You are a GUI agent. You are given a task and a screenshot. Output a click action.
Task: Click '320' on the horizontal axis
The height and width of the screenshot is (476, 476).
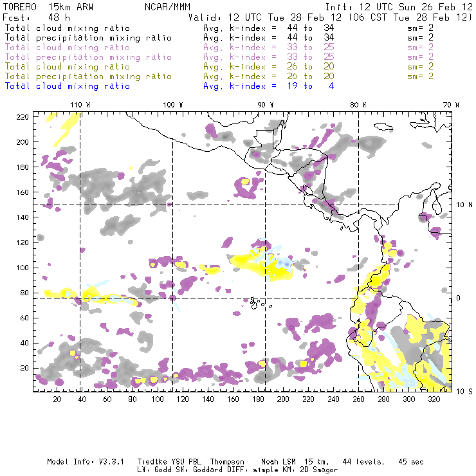click(x=434, y=399)
